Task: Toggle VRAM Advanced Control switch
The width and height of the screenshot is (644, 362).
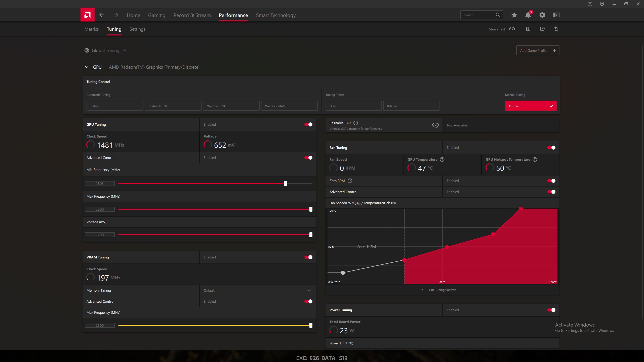Action: pyautogui.click(x=308, y=301)
